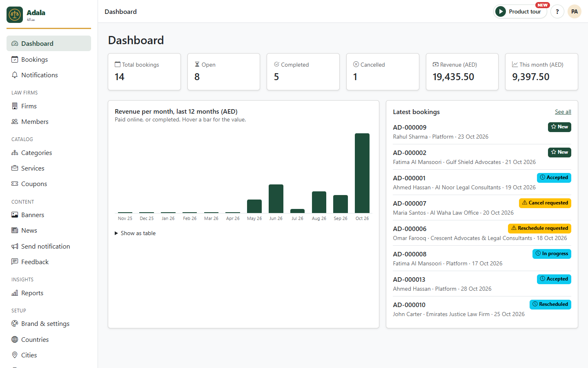This screenshot has height=368, width=588.
Task: Navigate to Reports in sidebar
Action: click(49, 293)
